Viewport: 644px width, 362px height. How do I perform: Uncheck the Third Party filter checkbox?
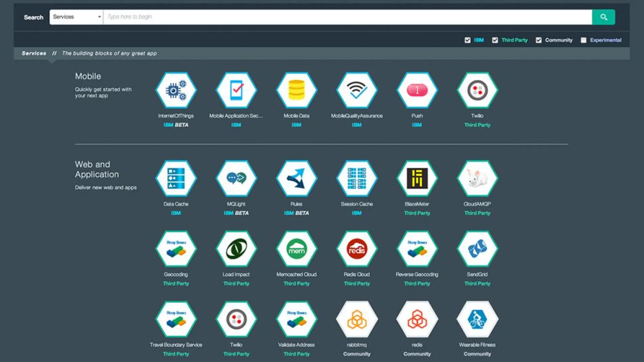(x=495, y=40)
